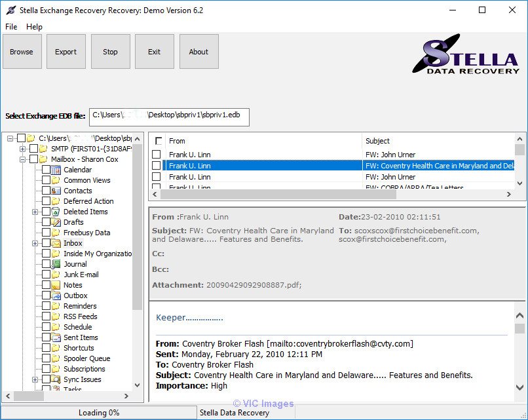Expand the Inbox folder node
Screen dimensions: 528x420
(35, 243)
